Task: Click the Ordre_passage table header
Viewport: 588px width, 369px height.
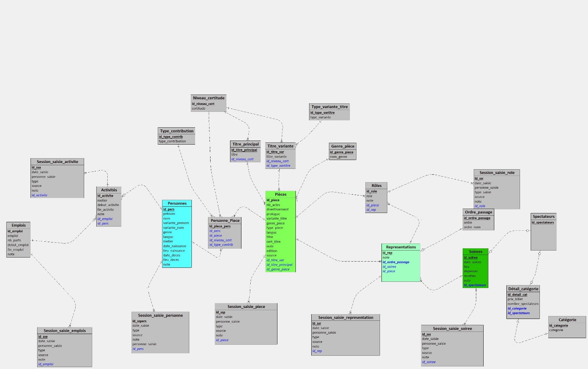Action: [478, 212]
